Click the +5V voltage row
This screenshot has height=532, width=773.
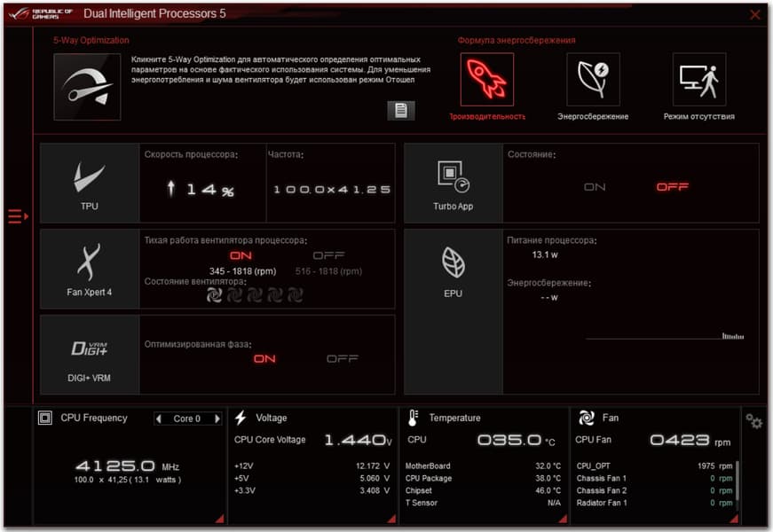point(312,478)
